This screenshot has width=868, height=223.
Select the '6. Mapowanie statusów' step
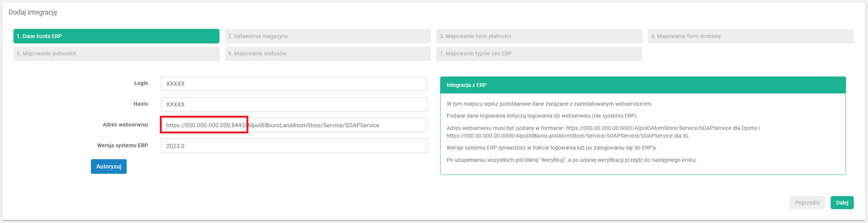point(327,54)
